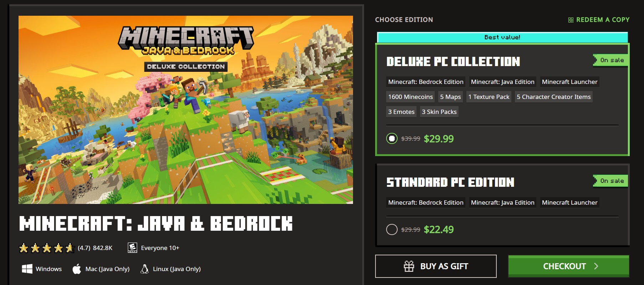Select the Standard PC Edition radio button
Screen dimensions: 644x285
(x=392, y=229)
